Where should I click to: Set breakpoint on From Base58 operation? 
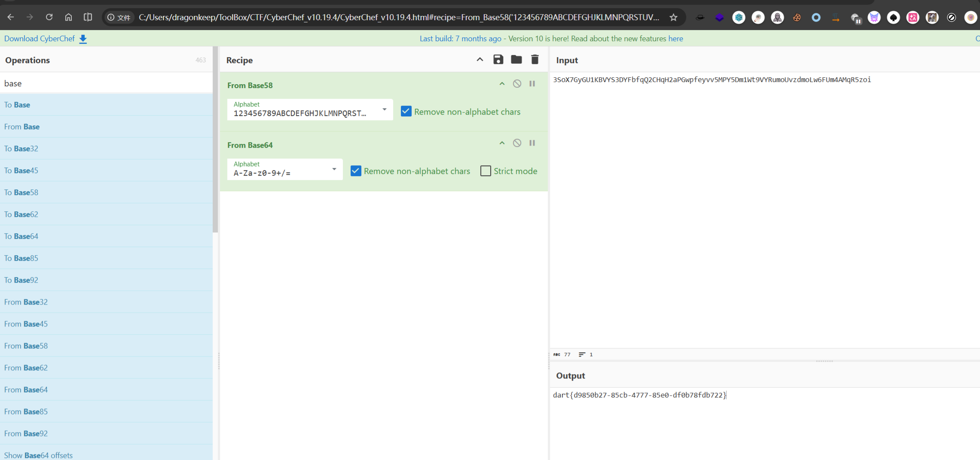coord(532,84)
